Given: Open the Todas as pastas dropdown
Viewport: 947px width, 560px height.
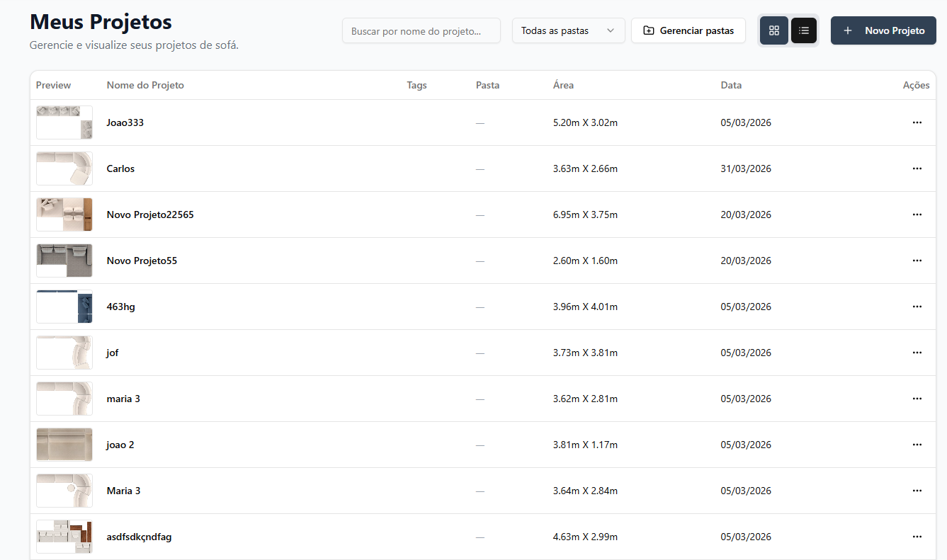Looking at the screenshot, I should click(x=569, y=30).
